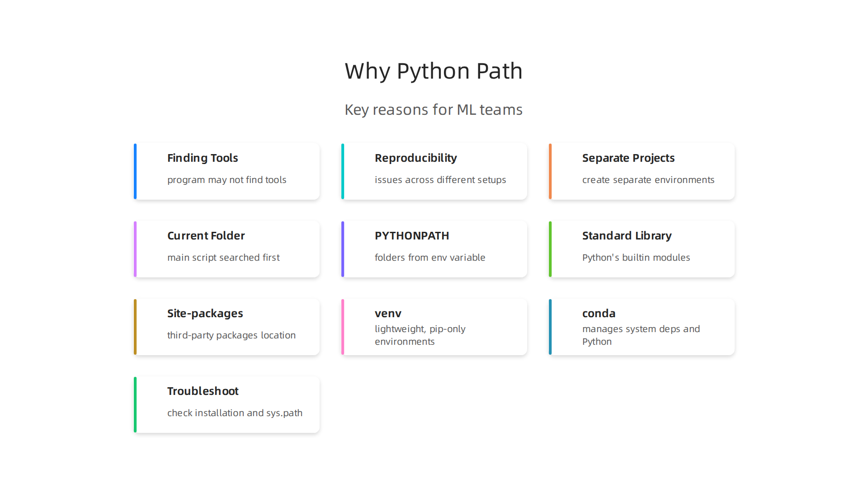
Task: Click the 'Finding Tools' card heading
Action: [203, 158]
